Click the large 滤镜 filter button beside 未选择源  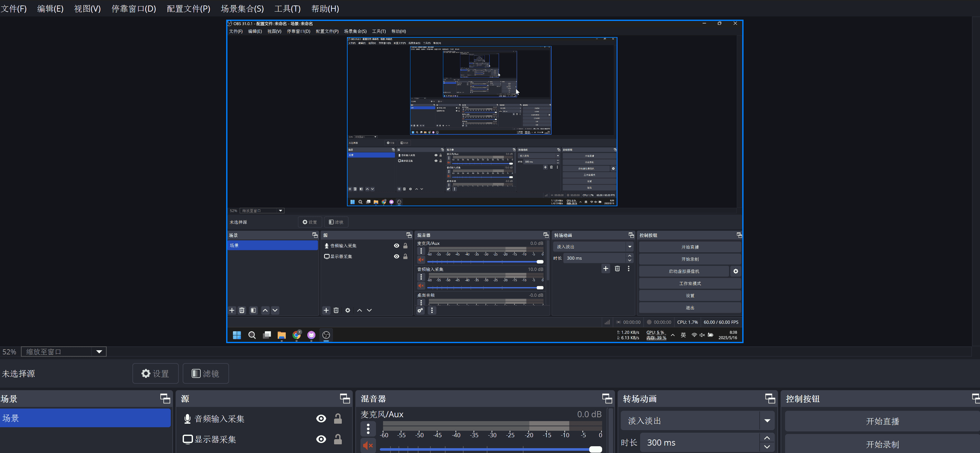pyautogui.click(x=206, y=373)
